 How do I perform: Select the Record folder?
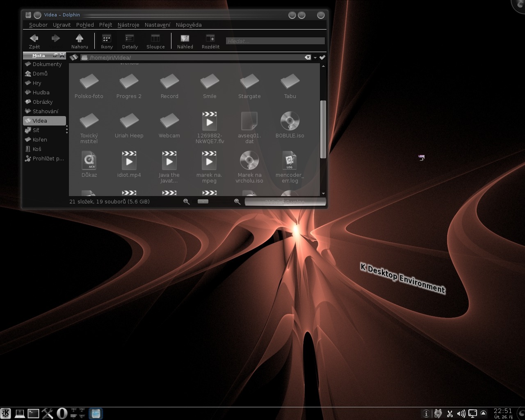[169, 86]
